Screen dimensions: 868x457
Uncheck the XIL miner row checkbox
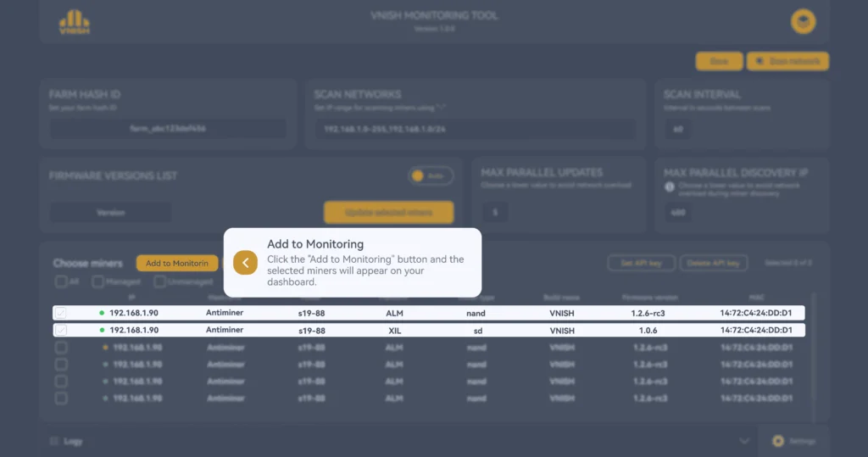point(61,330)
